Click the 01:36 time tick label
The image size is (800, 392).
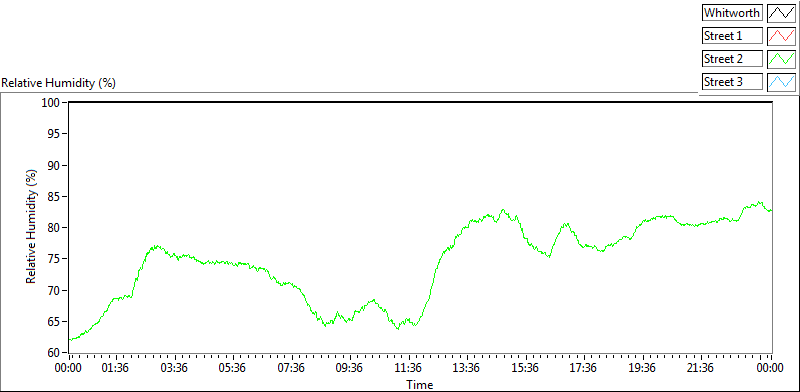click(116, 368)
